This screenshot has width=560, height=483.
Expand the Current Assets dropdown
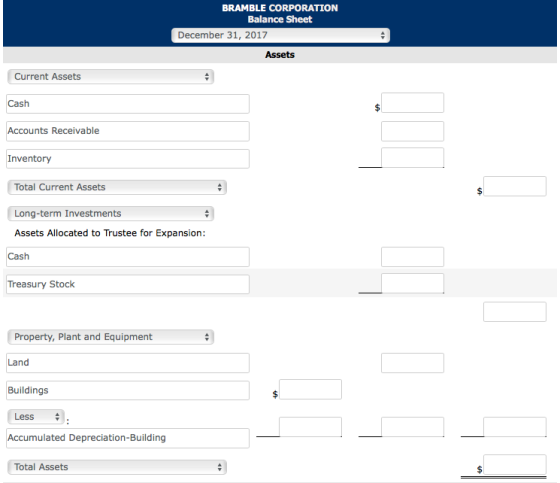coord(110,76)
